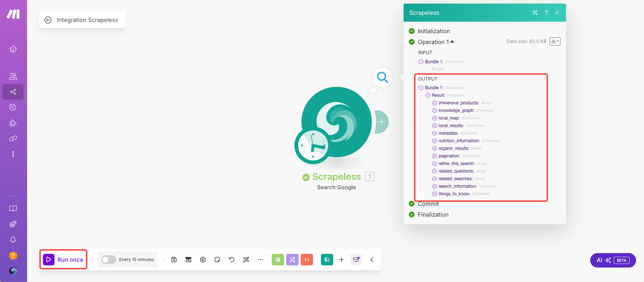Open the magnifier inspection bubble above the module

[382, 78]
